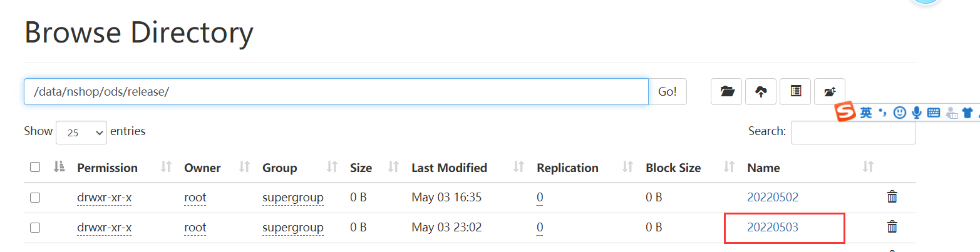
Task: Click the Sogou emoji smiley icon
Action: 900,113
